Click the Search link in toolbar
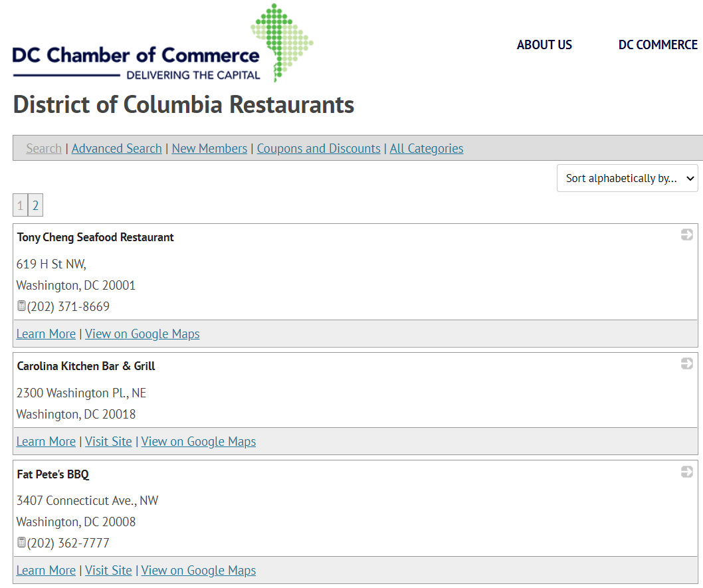Screen dimensions: 703x588 (x=44, y=148)
